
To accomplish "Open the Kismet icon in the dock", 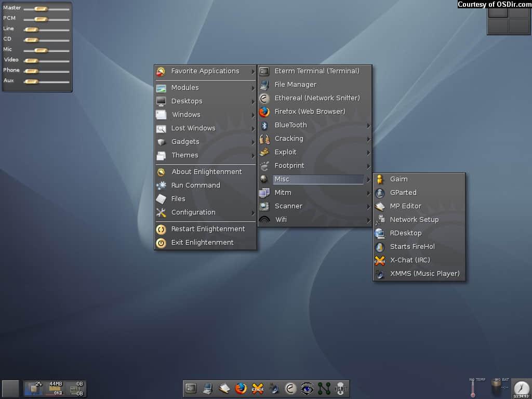I will click(x=340, y=388).
